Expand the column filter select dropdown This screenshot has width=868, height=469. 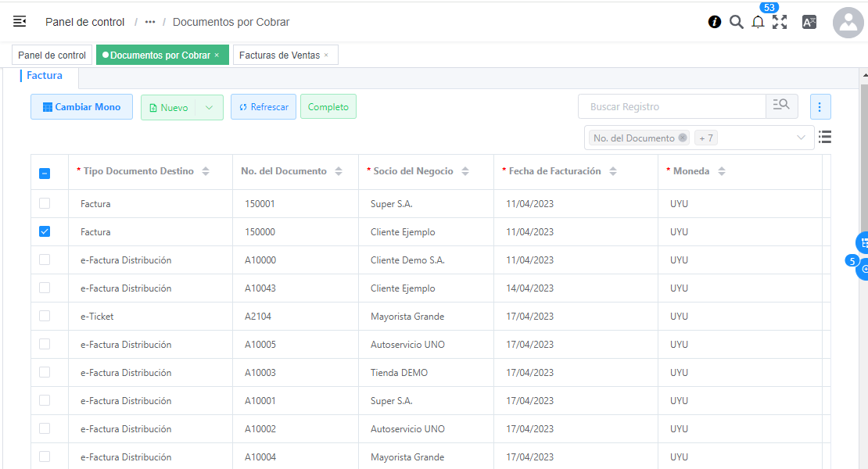pos(801,138)
